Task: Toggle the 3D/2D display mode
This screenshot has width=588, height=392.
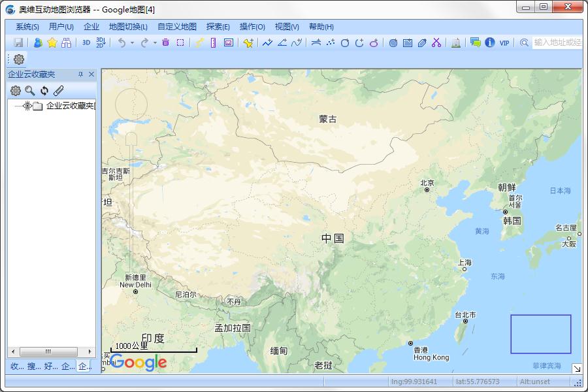Action: [x=101, y=42]
